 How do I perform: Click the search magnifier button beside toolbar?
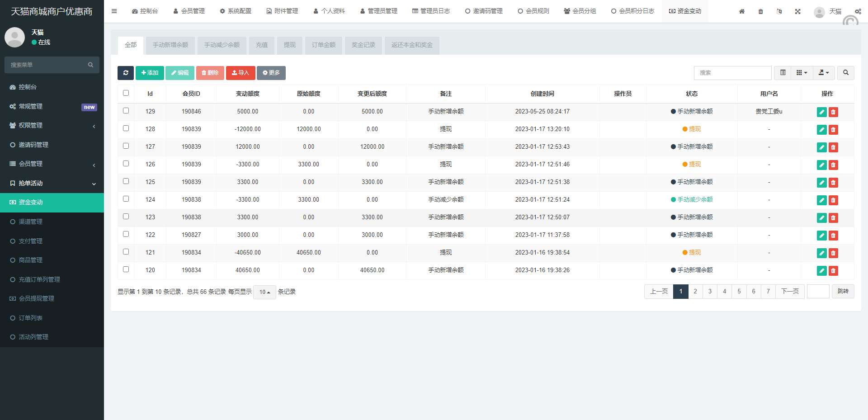tap(845, 73)
